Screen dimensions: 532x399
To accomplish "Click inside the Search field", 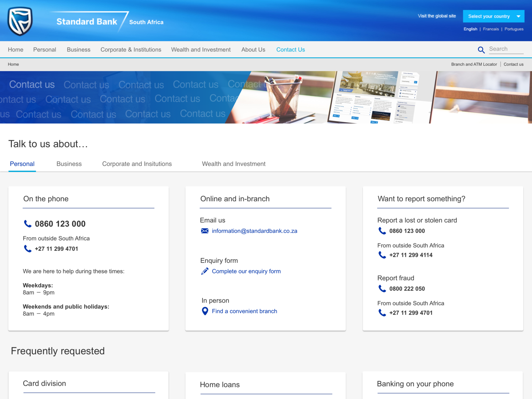I will [506, 49].
